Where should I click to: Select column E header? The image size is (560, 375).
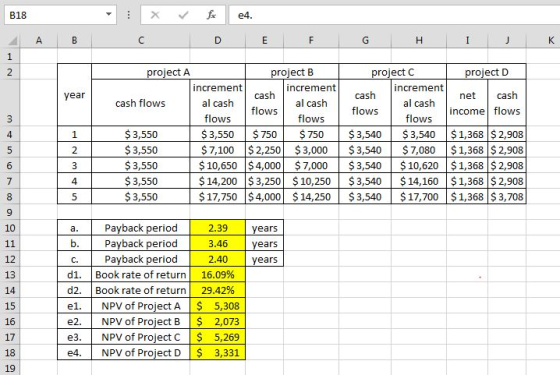click(x=264, y=40)
